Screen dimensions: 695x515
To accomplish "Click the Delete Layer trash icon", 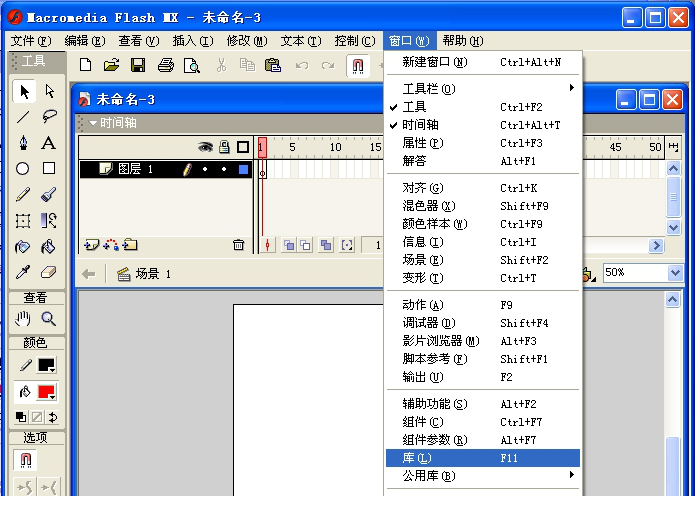I will 238,245.
